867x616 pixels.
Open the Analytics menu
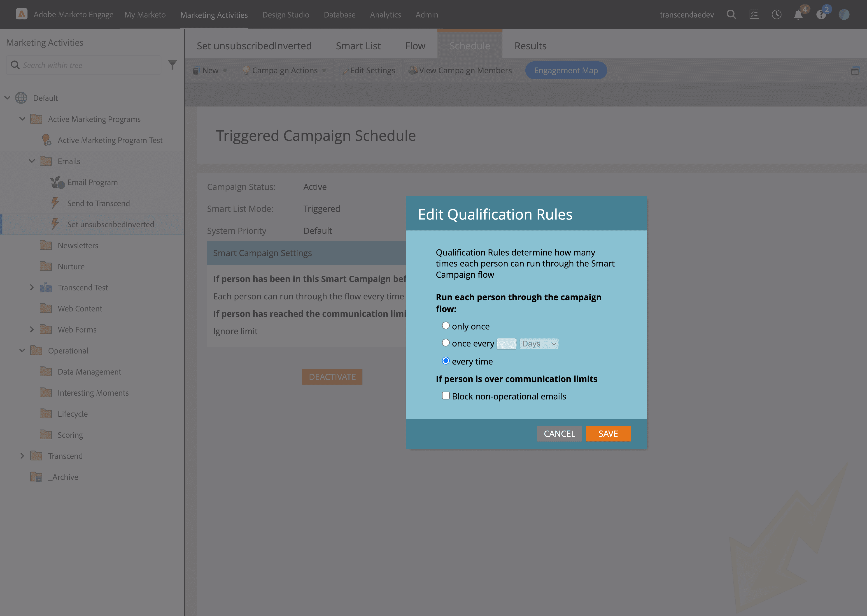tap(385, 14)
